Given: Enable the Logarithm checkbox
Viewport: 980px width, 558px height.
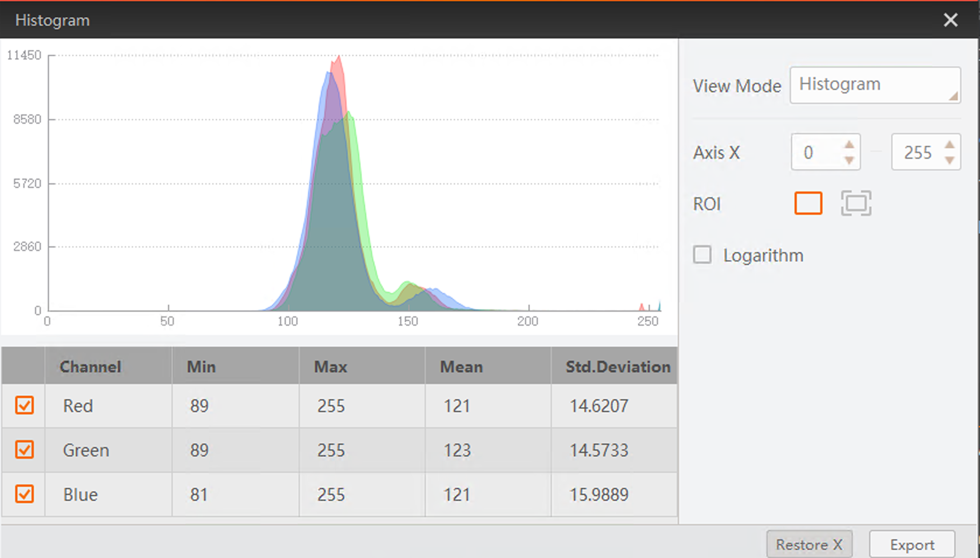Looking at the screenshot, I should point(702,255).
